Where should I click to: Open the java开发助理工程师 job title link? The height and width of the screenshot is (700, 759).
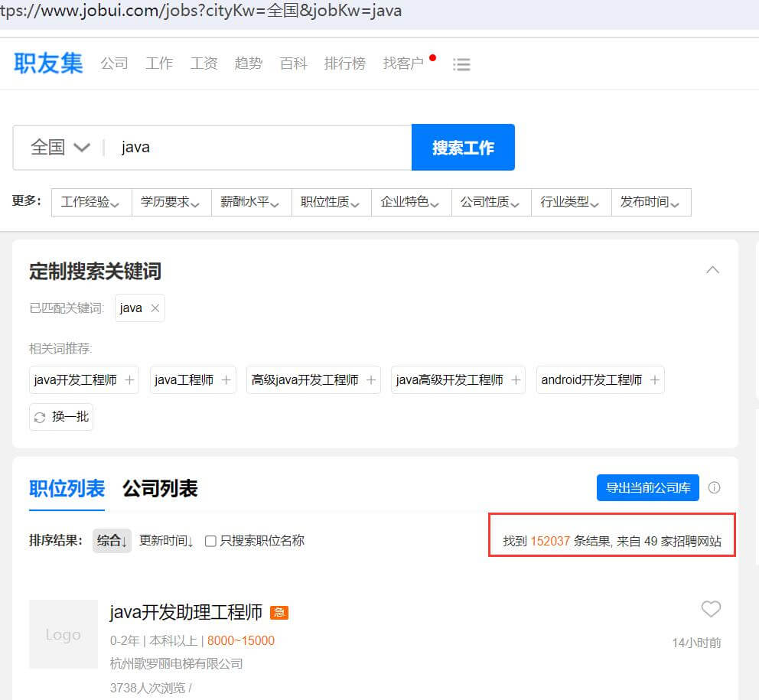point(186,612)
